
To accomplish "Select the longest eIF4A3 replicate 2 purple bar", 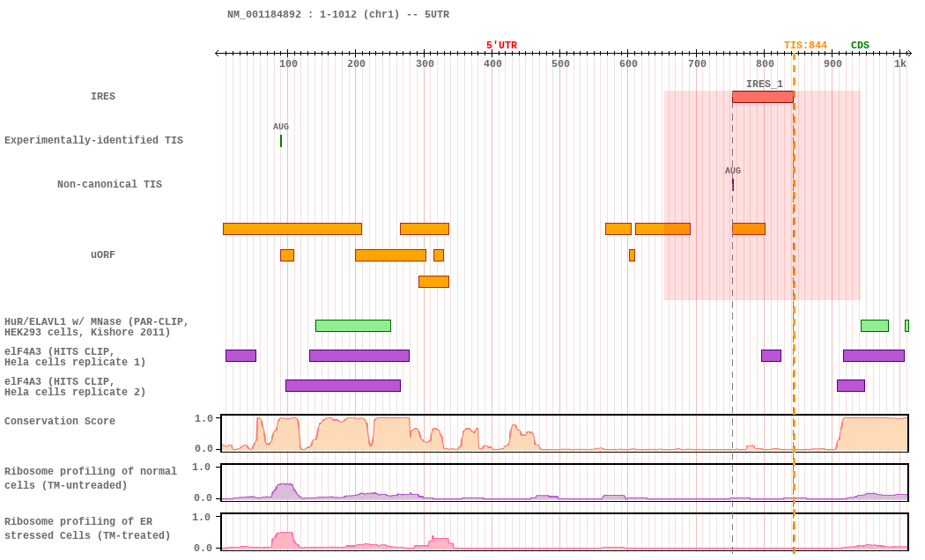I will pyautogui.click(x=343, y=386).
